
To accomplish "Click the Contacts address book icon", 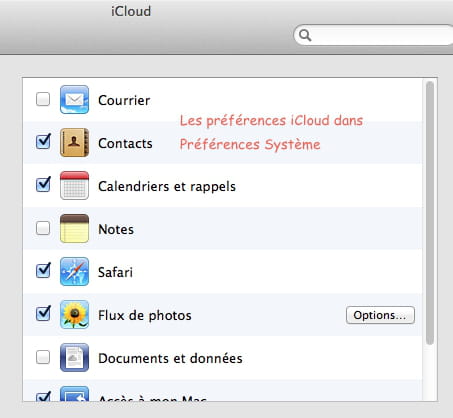I will pyautogui.click(x=74, y=142).
